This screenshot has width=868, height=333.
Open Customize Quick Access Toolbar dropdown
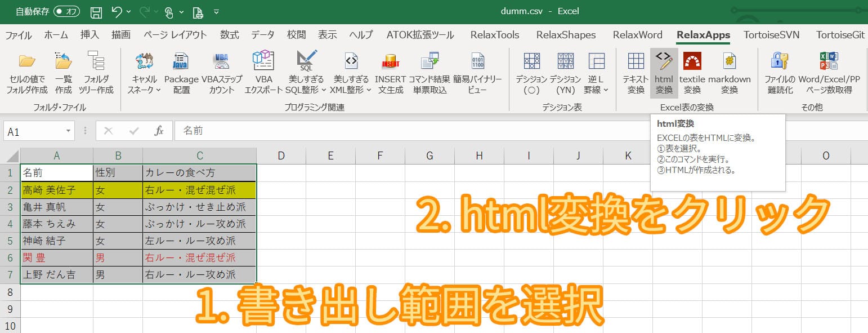(x=216, y=11)
